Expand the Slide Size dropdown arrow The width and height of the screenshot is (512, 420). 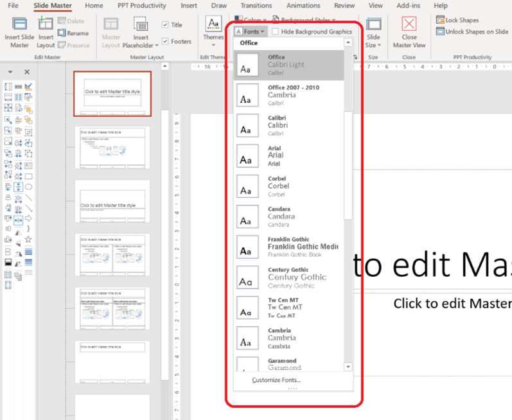click(379, 45)
